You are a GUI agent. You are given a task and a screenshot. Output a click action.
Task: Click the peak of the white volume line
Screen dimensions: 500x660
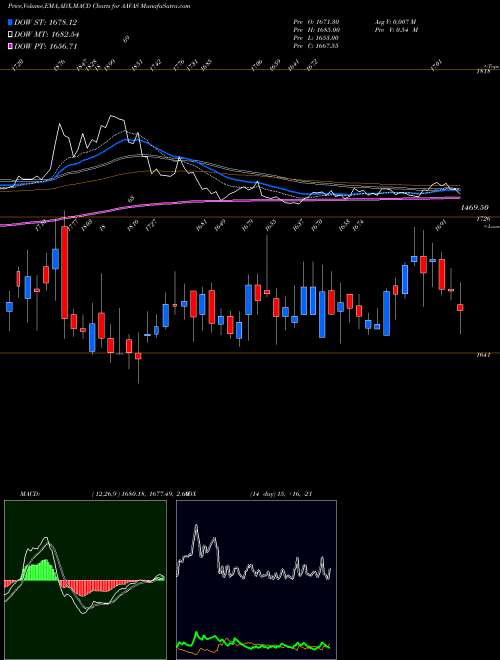[x=112, y=115]
